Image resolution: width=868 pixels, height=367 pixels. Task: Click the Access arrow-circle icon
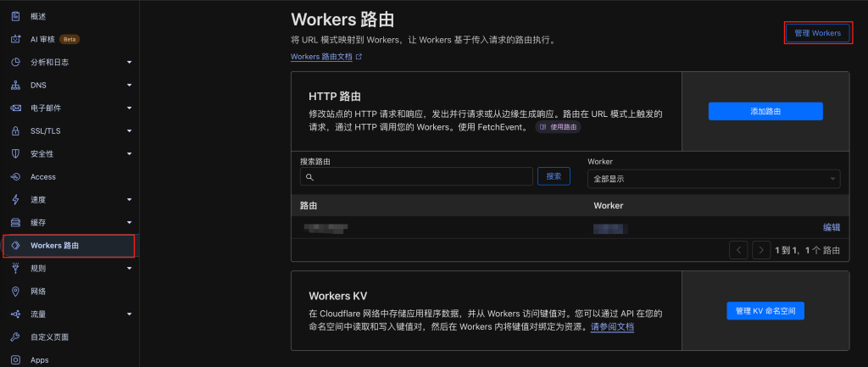[15, 176]
